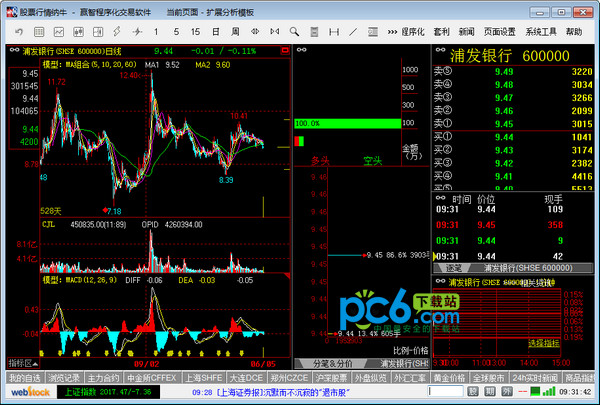Select the horizontal measure tool icon
Screen dimensions: 600x405
click(x=334, y=32)
